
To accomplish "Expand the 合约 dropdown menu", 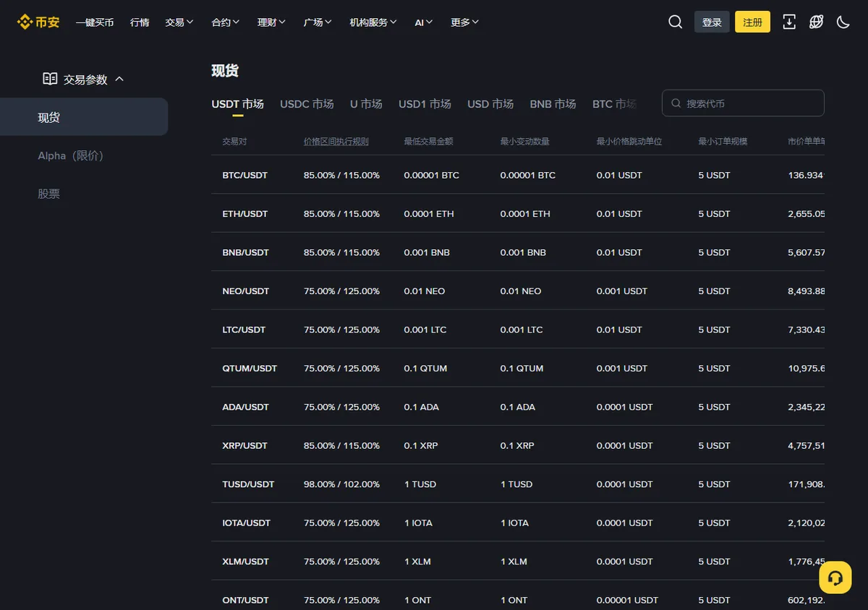I will 226,22.
